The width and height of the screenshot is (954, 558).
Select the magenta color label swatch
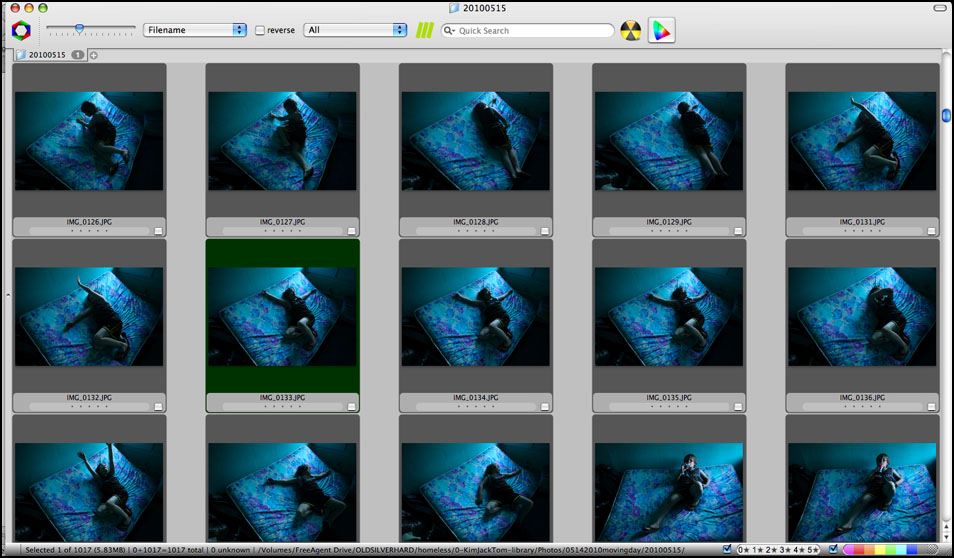(848, 550)
